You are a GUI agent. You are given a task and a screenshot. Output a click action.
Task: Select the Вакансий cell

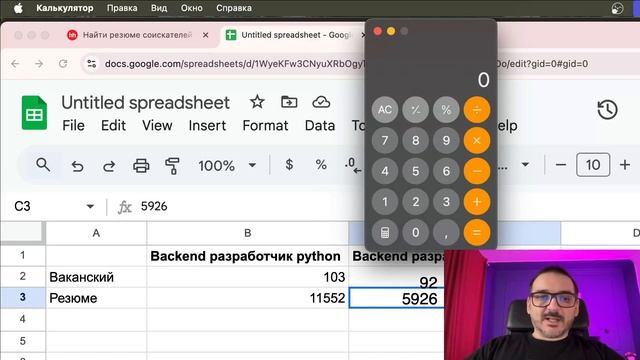[96, 277]
